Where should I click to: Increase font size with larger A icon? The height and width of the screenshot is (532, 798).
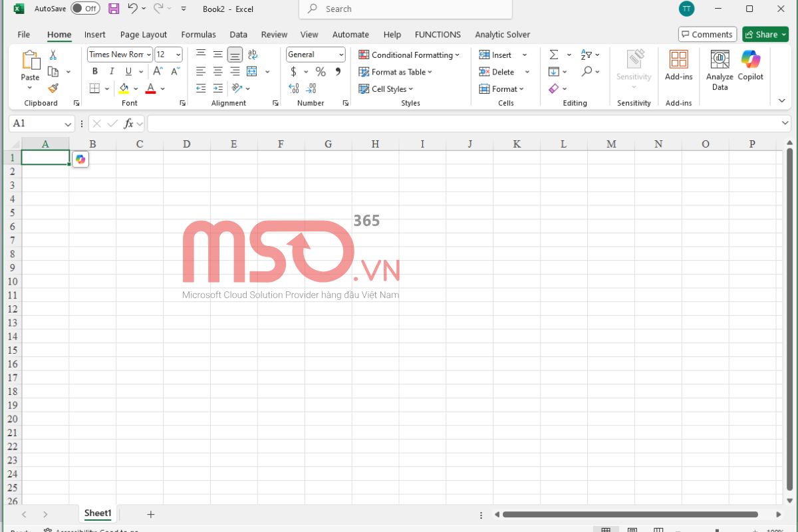pyautogui.click(x=158, y=71)
